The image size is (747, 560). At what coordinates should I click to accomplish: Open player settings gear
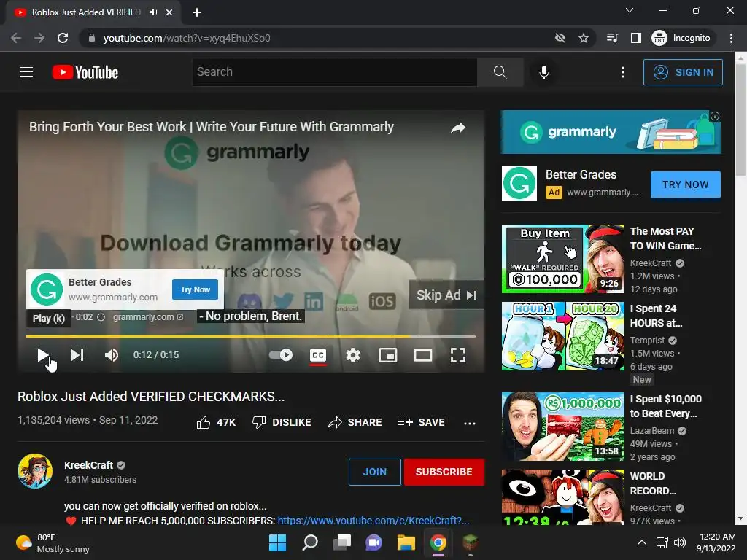[x=353, y=355]
